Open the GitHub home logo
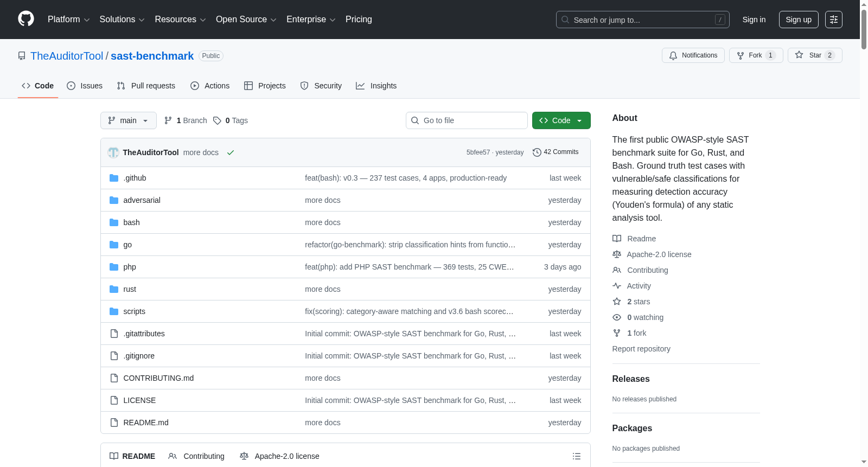The width and height of the screenshot is (868, 467). tap(26, 19)
